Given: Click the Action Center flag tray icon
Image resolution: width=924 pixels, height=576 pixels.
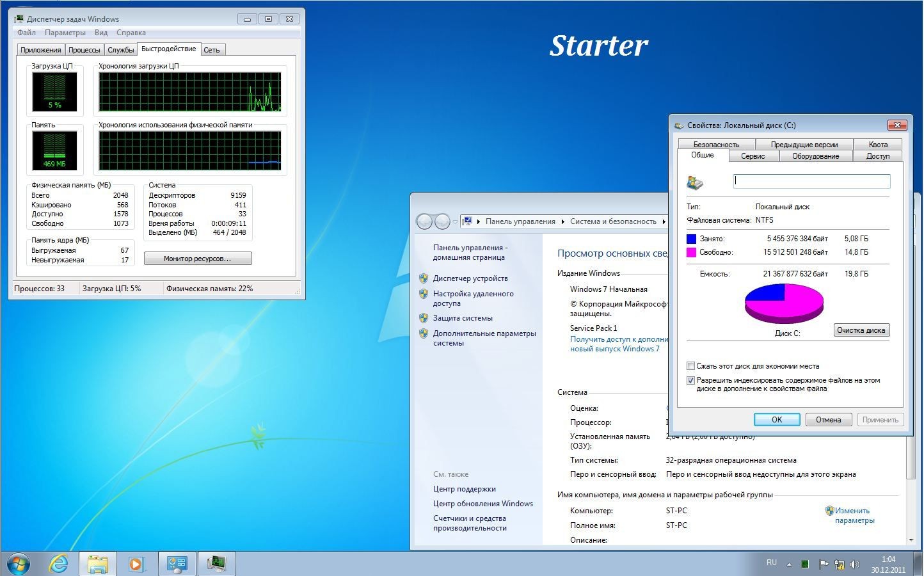Looking at the screenshot, I should (824, 564).
